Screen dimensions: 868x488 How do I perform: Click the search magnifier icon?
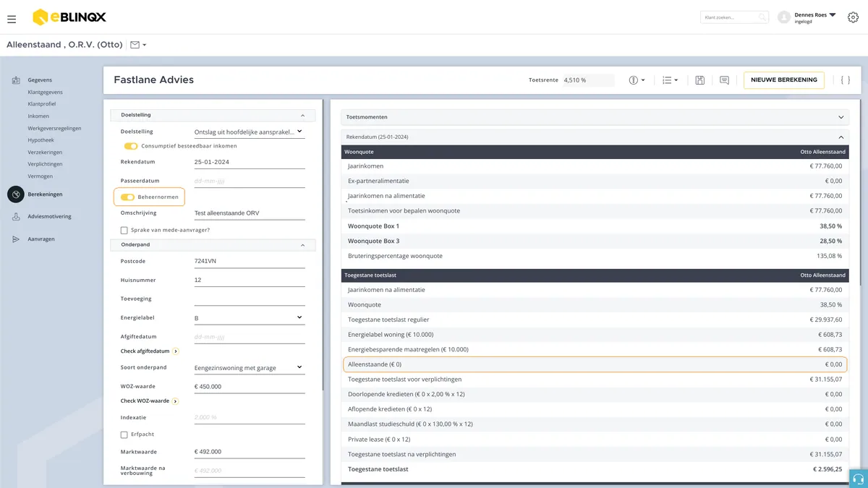point(762,17)
